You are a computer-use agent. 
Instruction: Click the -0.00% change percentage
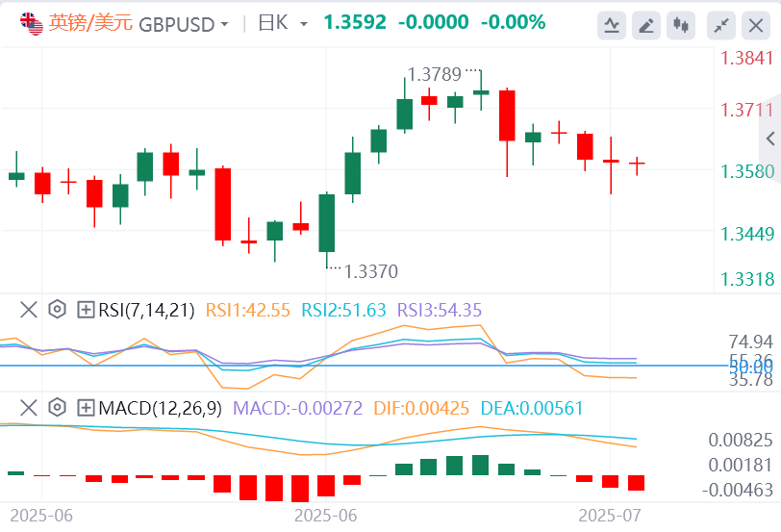coord(513,22)
